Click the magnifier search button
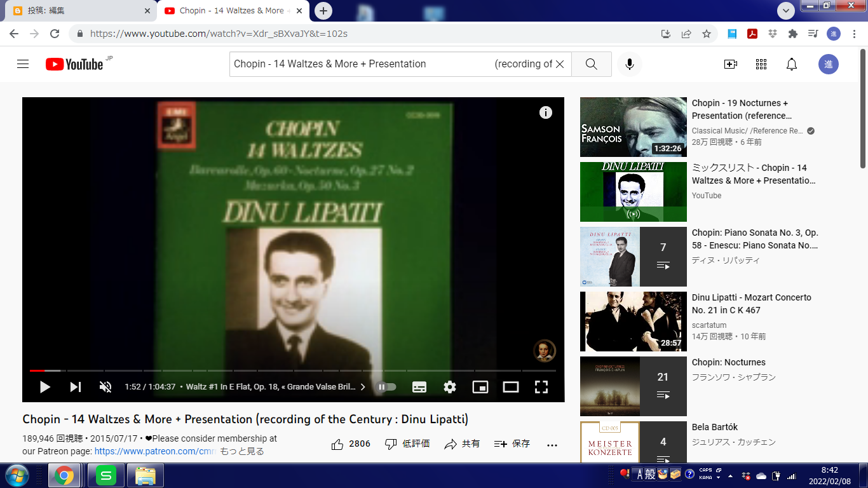Screen dimensions: 868x488 [592, 64]
